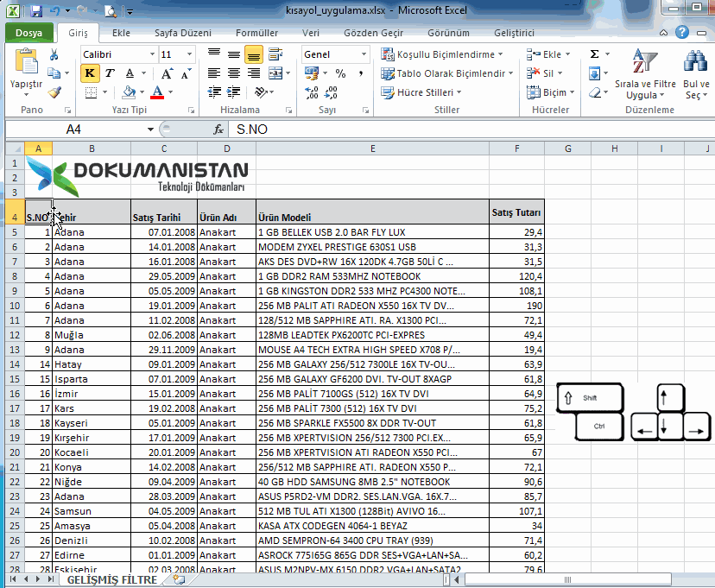Toggle middle vertical alignment

pyautogui.click(x=234, y=54)
